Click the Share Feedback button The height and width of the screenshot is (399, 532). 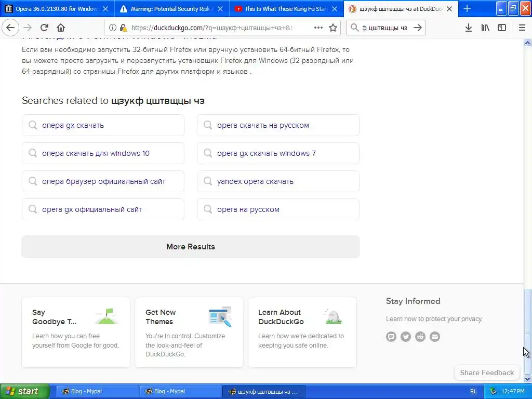pos(487,373)
